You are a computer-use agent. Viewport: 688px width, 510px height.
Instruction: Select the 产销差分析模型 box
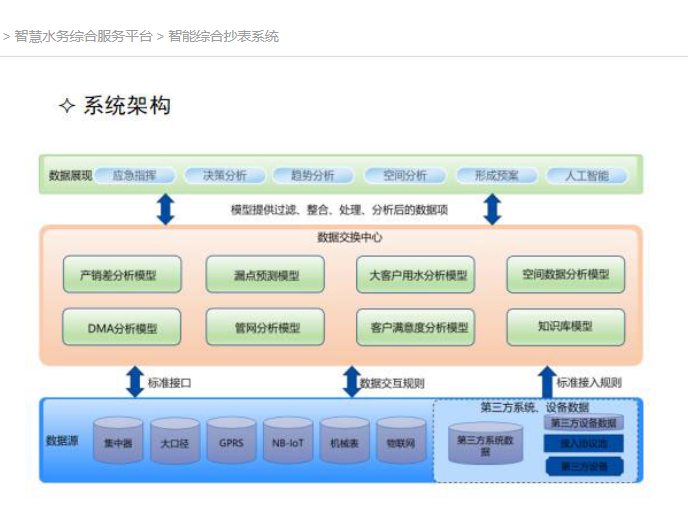(122, 275)
